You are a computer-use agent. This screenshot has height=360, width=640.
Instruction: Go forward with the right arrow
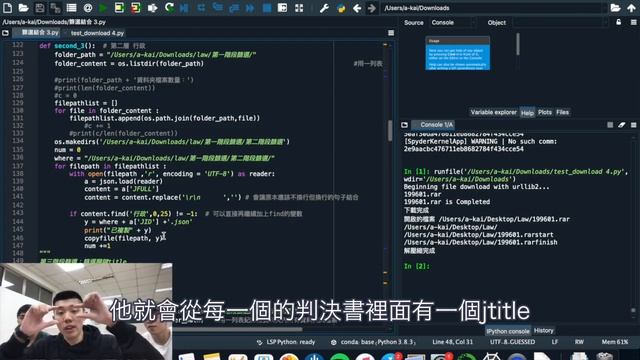tap(371, 8)
